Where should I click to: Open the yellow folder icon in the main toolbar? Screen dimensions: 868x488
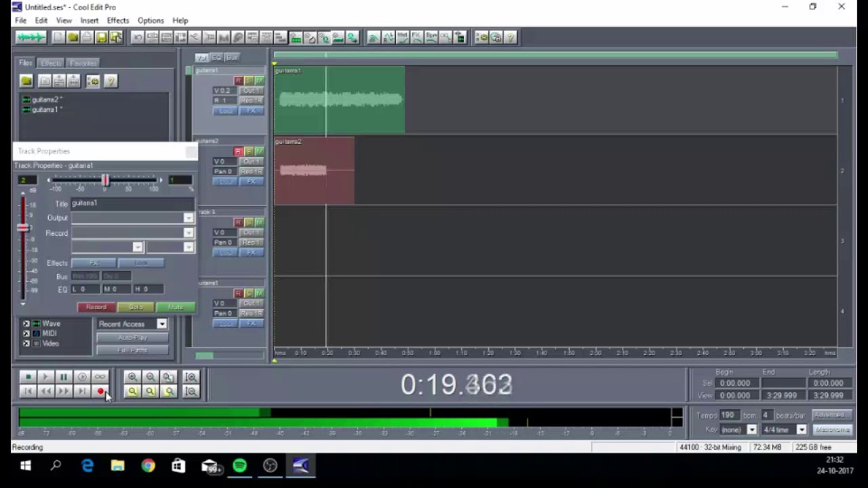(x=73, y=37)
